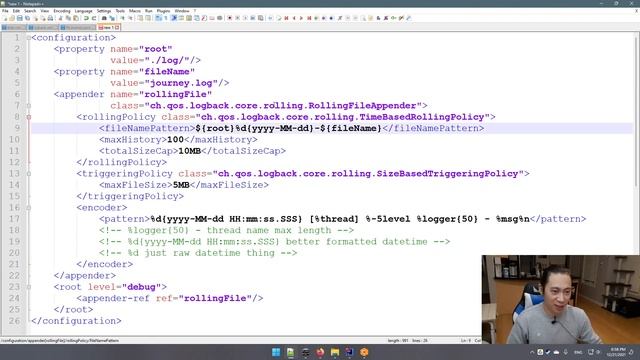640x360 pixels.
Task: Click '10MB' in totalSizeCap line
Action: (190, 151)
